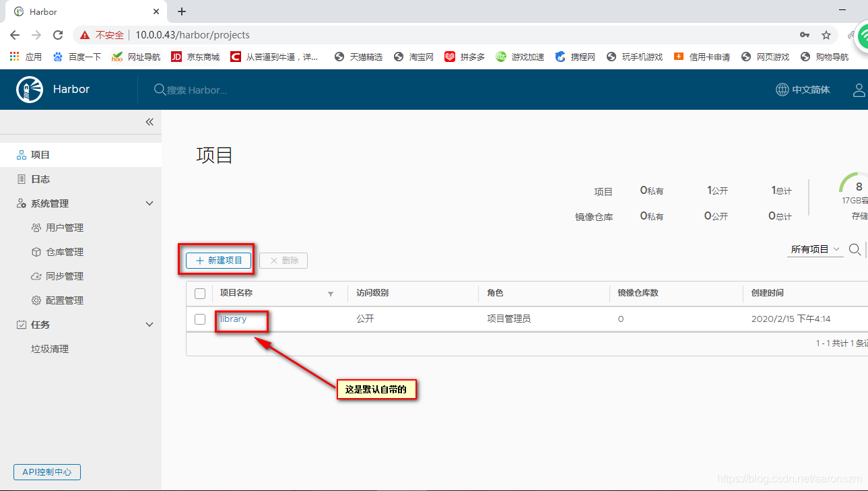Click the 公开 access level cell
Image resolution: width=868 pixels, height=491 pixels.
pyautogui.click(x=365, y=319)
